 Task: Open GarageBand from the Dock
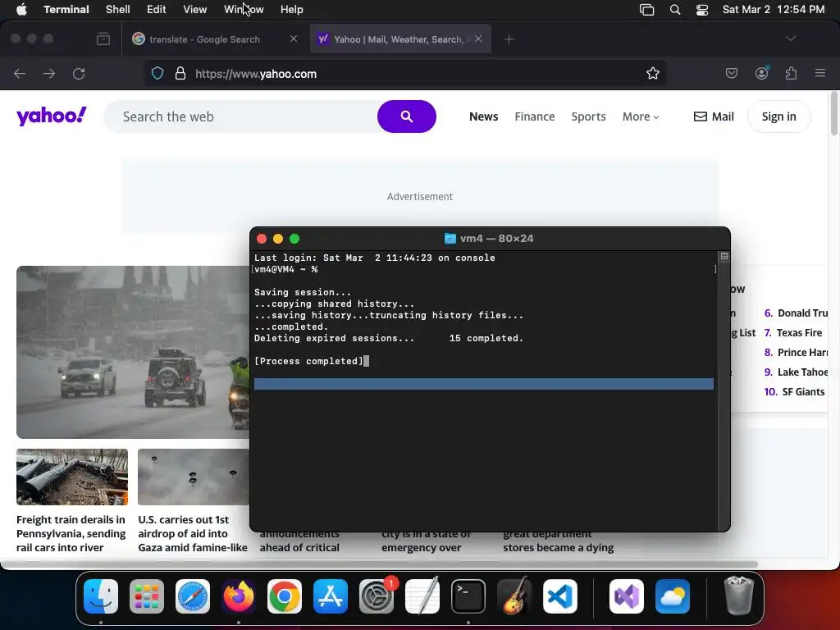point(514,596)
